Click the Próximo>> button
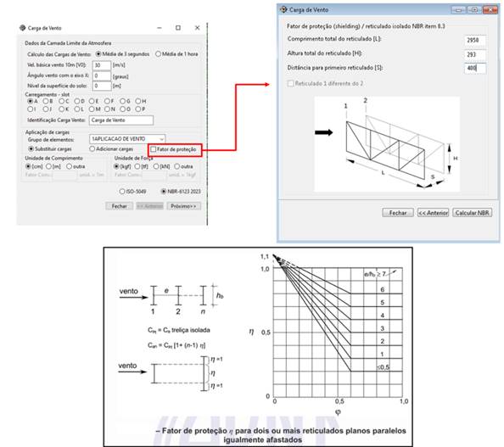 pyautogui.click(x=183, y=206)
